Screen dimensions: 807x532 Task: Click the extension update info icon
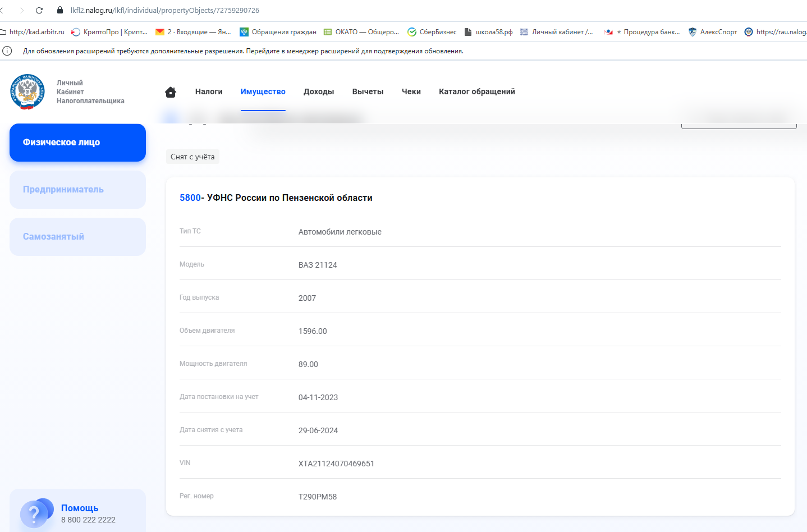7,51
